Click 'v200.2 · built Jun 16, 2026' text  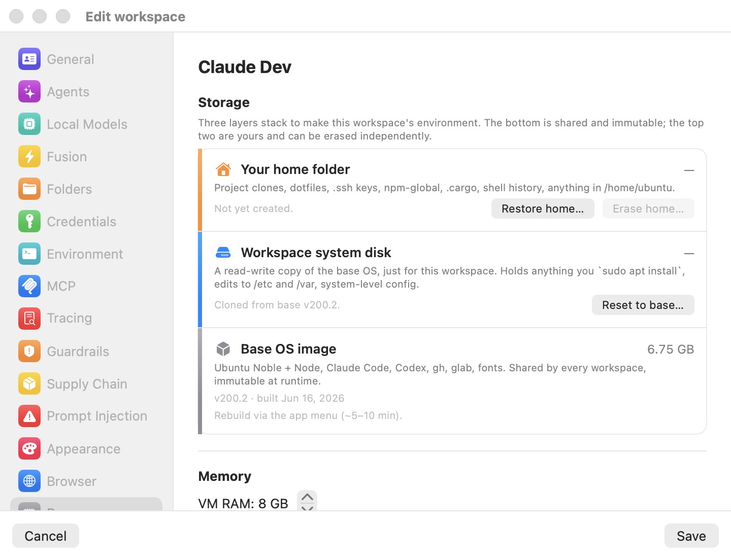pos(279,398)
